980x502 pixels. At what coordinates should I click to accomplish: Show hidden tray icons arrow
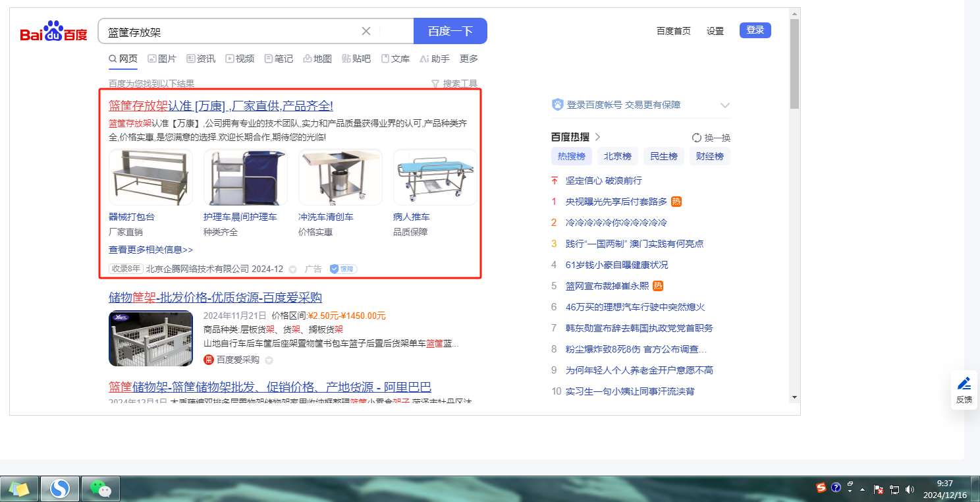tap(862, 489)
